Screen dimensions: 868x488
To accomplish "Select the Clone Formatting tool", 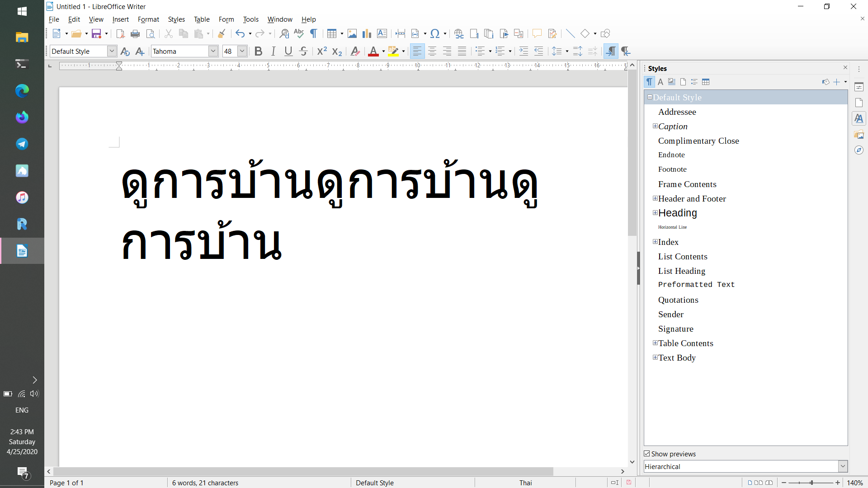I will [222, 33].
